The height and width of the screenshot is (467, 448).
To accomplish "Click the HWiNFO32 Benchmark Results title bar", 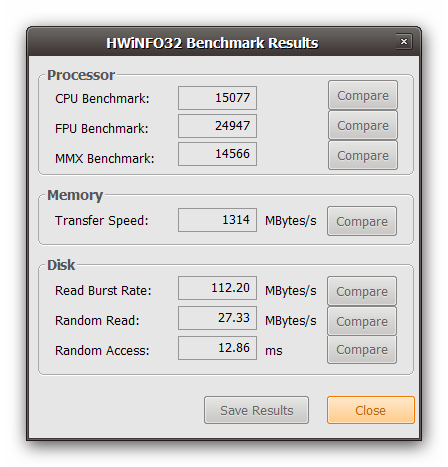I will point(212,43).
